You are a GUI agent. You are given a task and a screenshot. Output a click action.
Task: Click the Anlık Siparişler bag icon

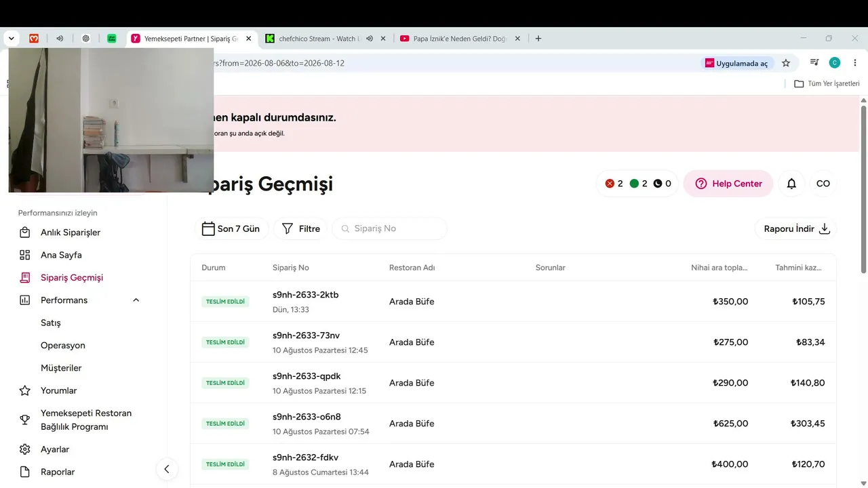(25, 232)
